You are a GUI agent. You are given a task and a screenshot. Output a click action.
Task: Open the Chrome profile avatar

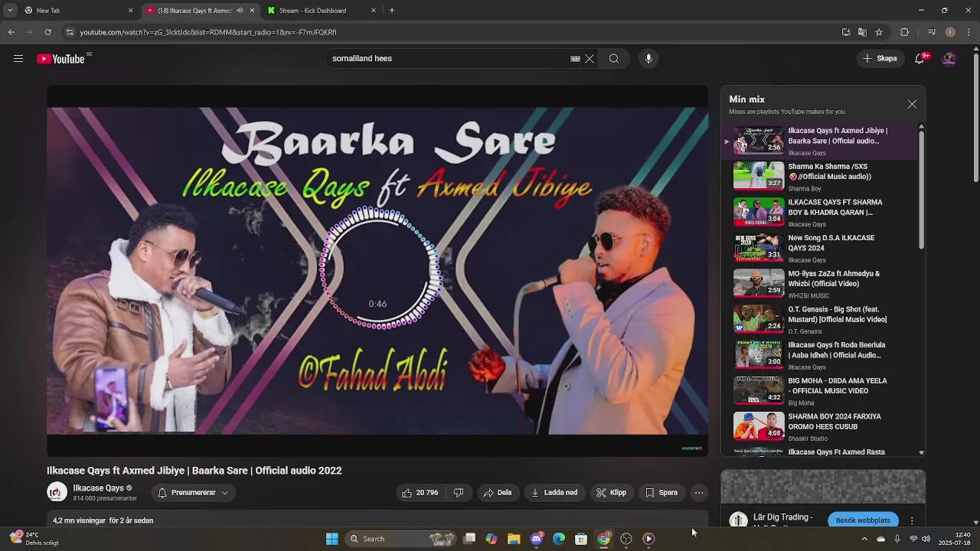pos(950,32)
